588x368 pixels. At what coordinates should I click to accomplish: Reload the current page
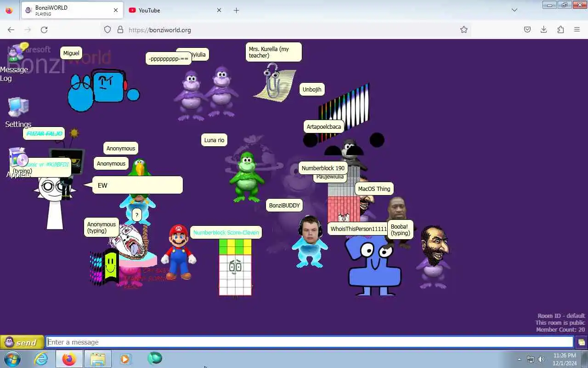44,29
